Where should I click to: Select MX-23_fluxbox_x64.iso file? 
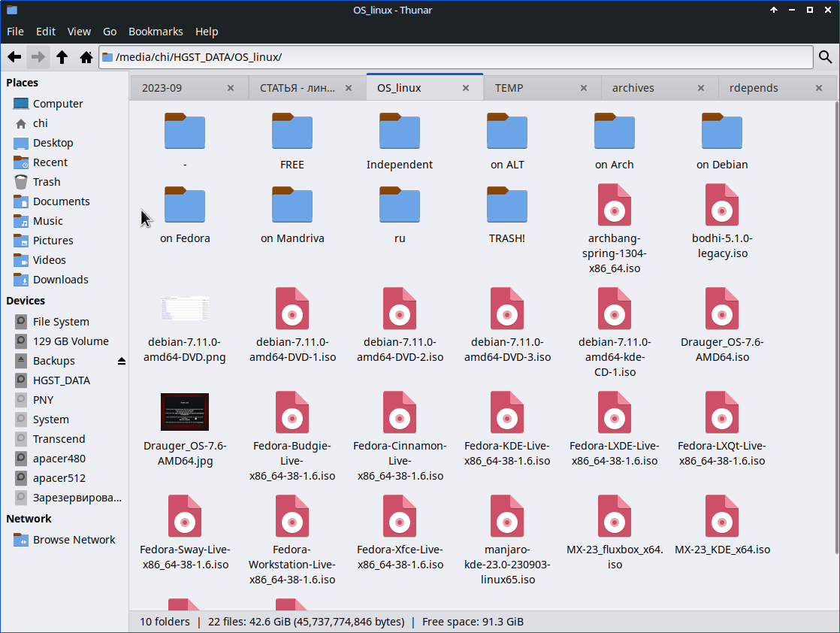pos(615,533)
